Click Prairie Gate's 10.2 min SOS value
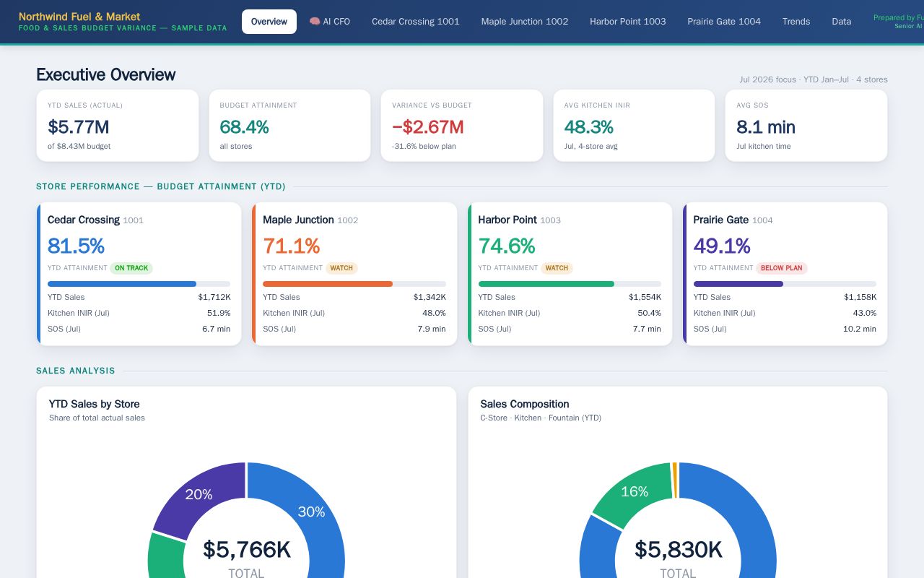Image resolution: width=924 pixels, height=578 pixels. click(x=860, y=329)
